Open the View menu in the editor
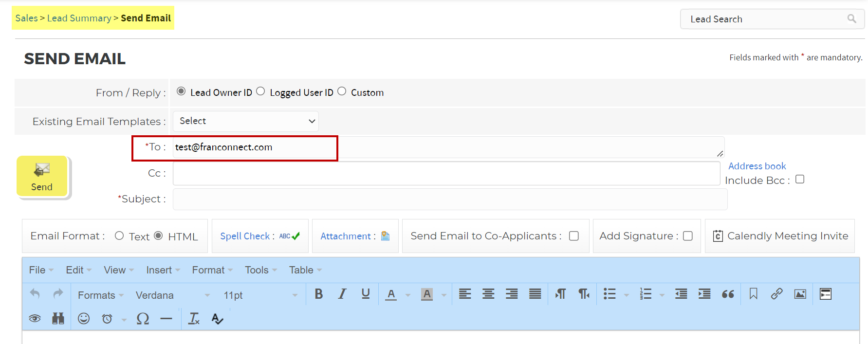The height and width of the screenshot is (344, 868). (x=119, y=270)
